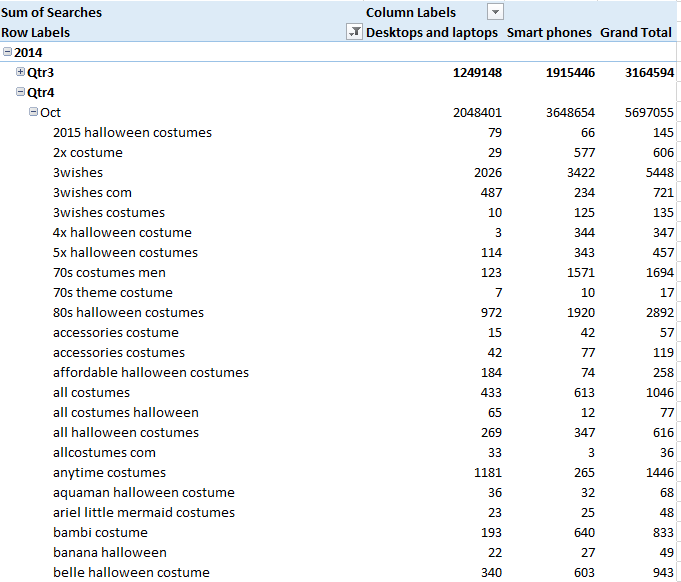Select the row label all costumes halloween

[126, 412]
